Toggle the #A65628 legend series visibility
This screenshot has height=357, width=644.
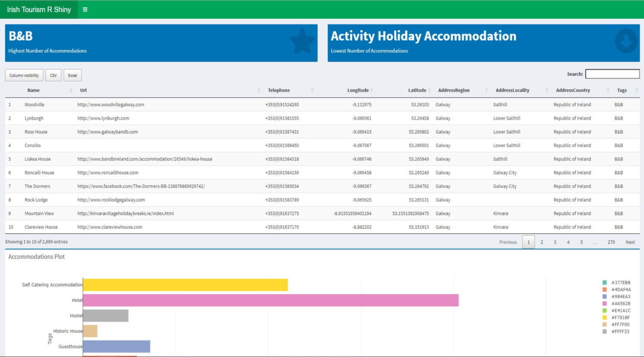(616, 304)
